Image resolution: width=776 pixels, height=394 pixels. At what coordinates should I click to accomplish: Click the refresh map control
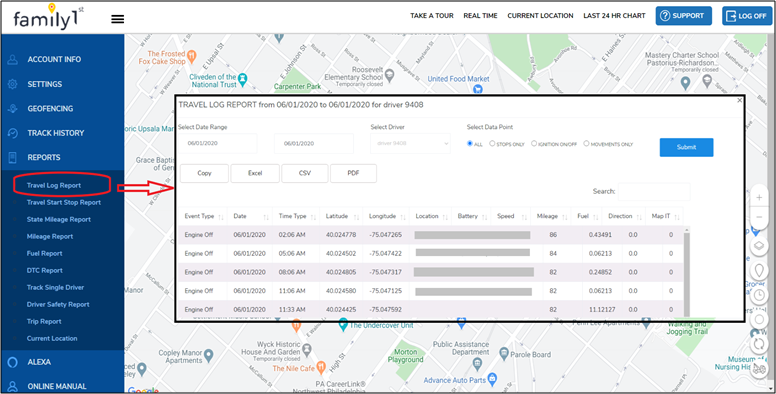759,344
